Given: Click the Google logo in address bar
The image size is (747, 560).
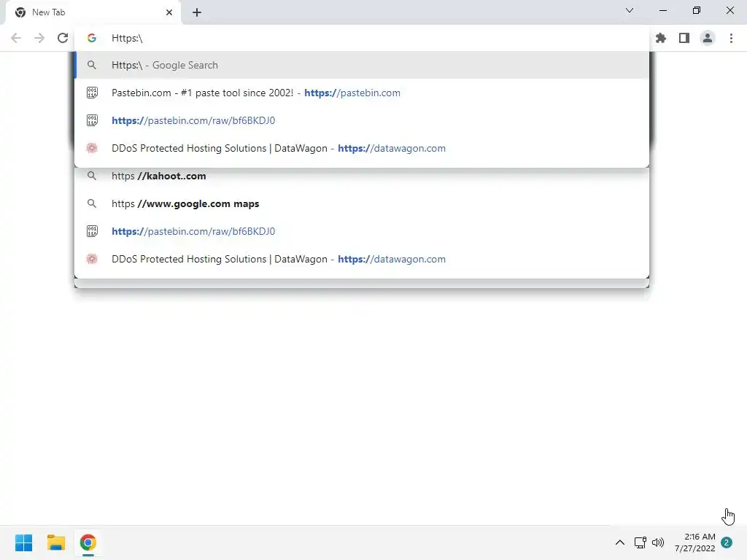Looking at the screenshot, I should [x=92, y=38].
